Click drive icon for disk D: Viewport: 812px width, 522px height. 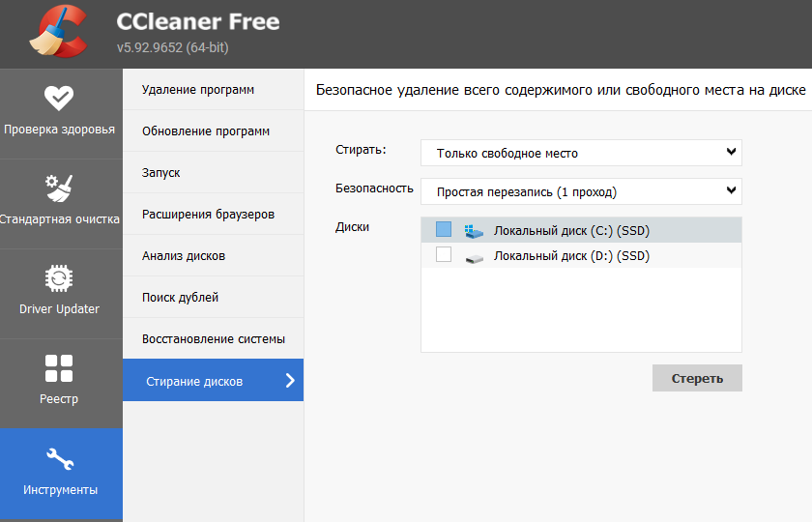(x=474, y=258)
